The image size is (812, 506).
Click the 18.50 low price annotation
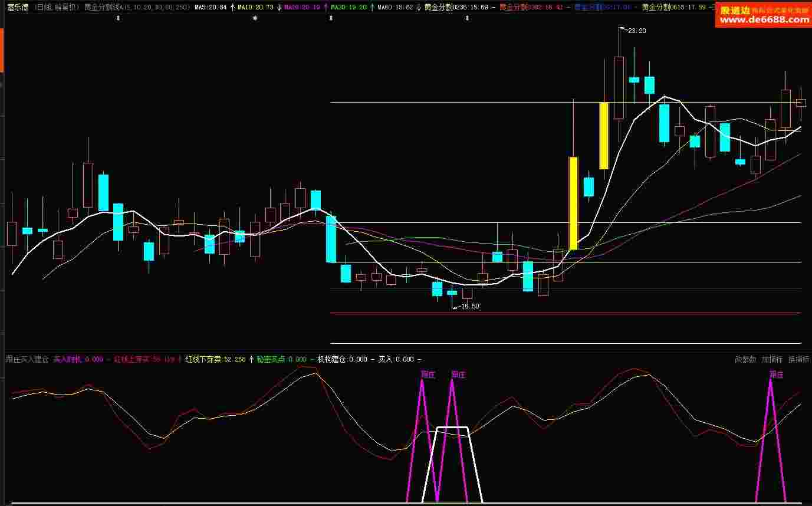[470, 306]
